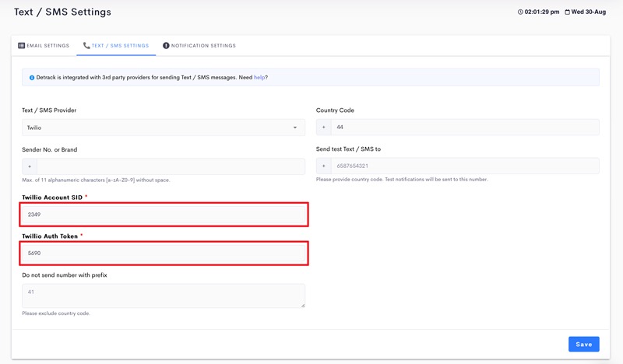Click the plus prefix of Country Code
623x364 pixels.
[324, 127]
